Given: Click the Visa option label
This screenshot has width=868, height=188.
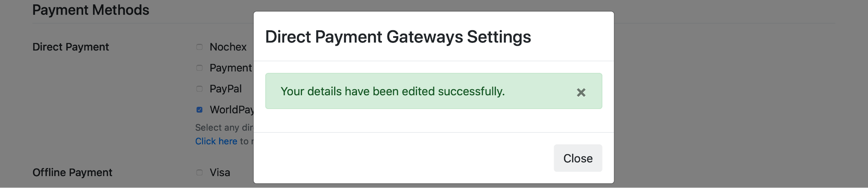Looking at the screenshot, I should (220, 172).
